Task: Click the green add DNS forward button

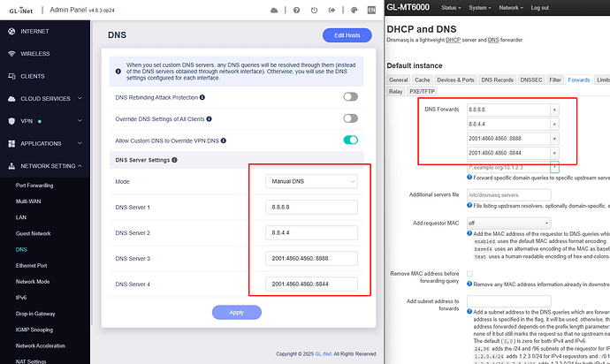Action: point(554,166)
